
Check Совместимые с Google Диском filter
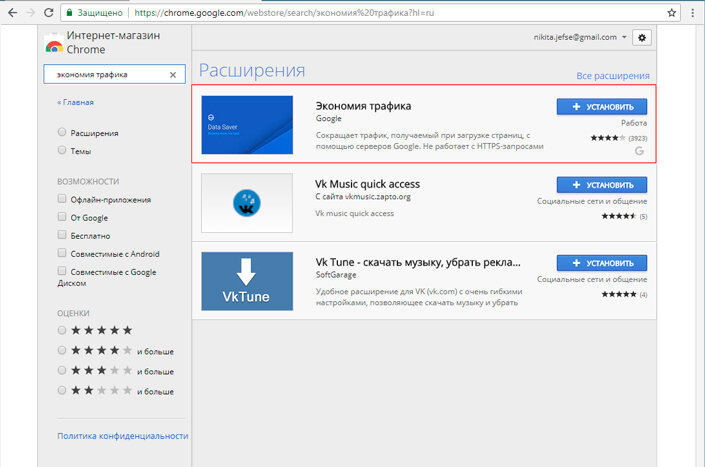tap(62, 271)
